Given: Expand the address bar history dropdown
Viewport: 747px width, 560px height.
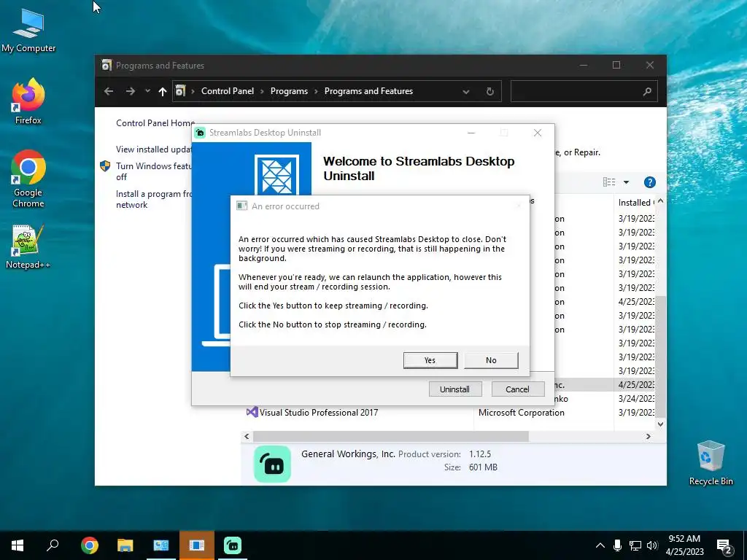Looking at the screenshot, I should click(x=466, y=91).
